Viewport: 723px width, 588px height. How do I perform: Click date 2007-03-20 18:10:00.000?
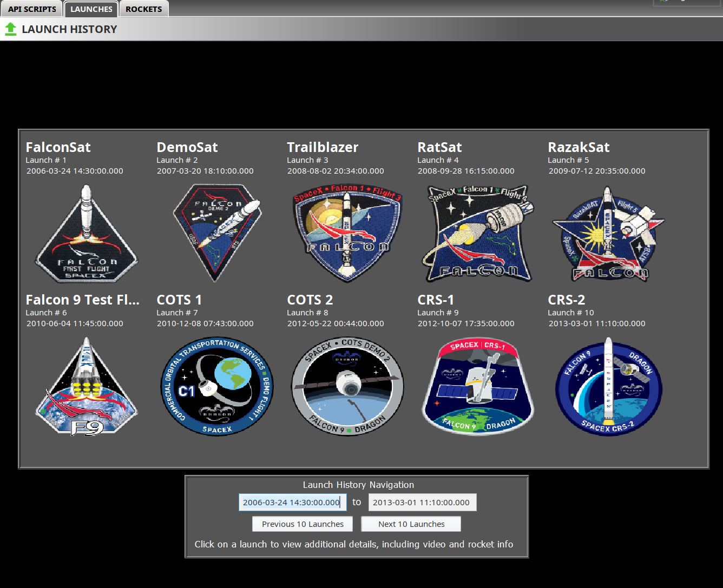point(205,171)
